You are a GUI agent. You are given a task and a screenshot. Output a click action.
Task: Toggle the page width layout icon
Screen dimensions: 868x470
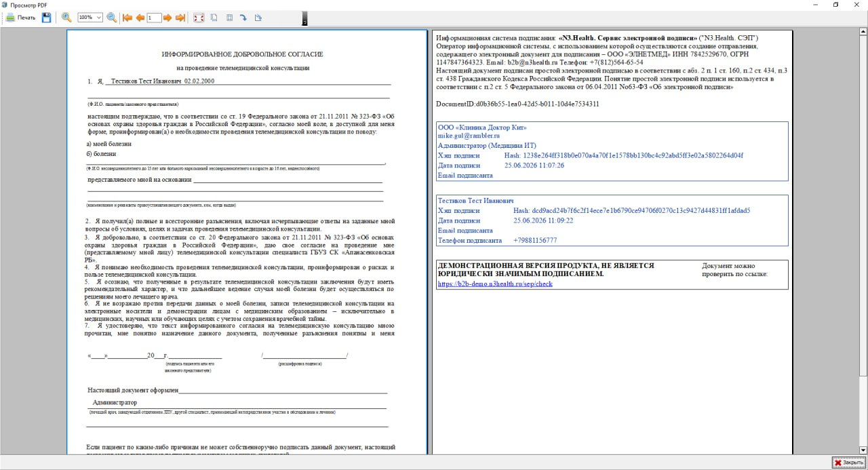[x=229, y=18]
